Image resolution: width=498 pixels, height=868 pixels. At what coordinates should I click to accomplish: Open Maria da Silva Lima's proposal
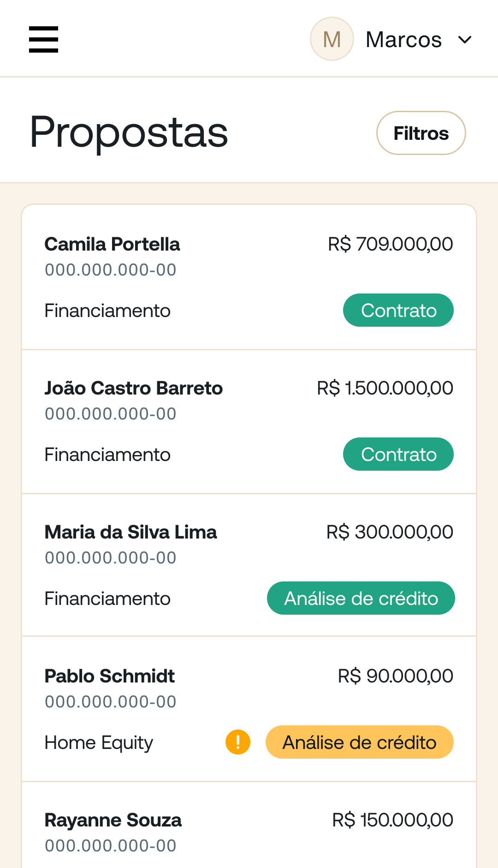point(130,532)
